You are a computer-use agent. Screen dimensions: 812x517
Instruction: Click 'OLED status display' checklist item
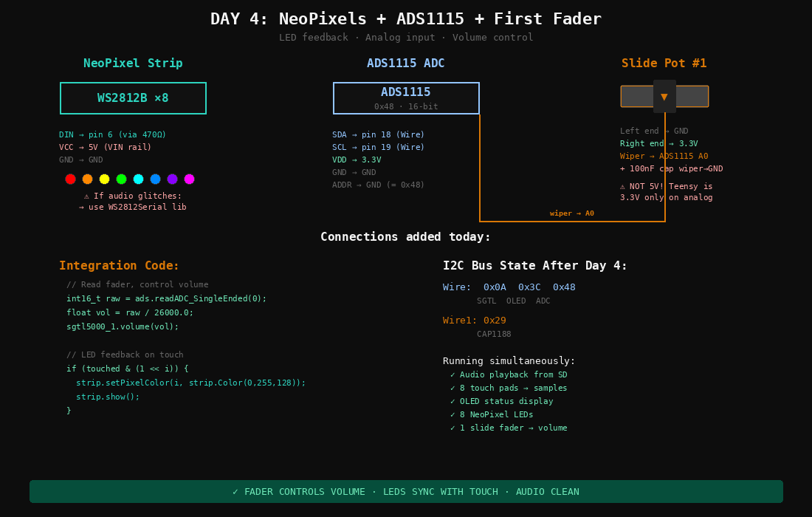pyautogui.click(x=501, y=402)
